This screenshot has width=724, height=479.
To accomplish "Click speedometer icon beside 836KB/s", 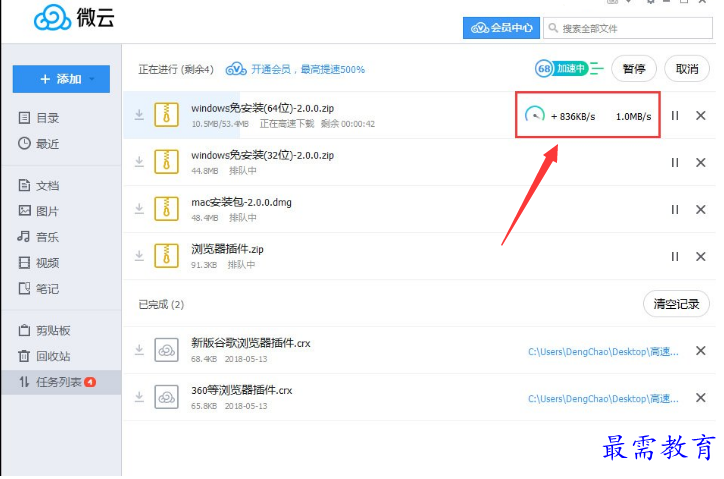I will click(534, 115).
